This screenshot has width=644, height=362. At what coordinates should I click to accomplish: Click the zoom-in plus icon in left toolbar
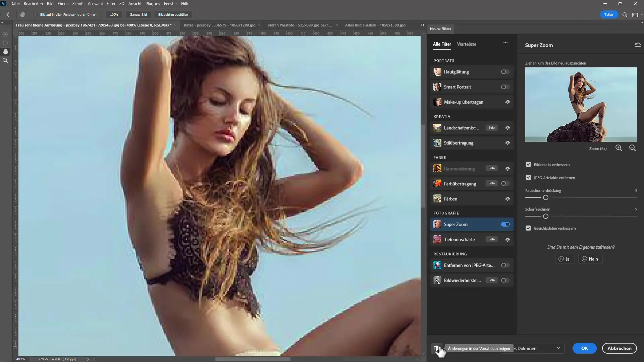tap(5, 34)
